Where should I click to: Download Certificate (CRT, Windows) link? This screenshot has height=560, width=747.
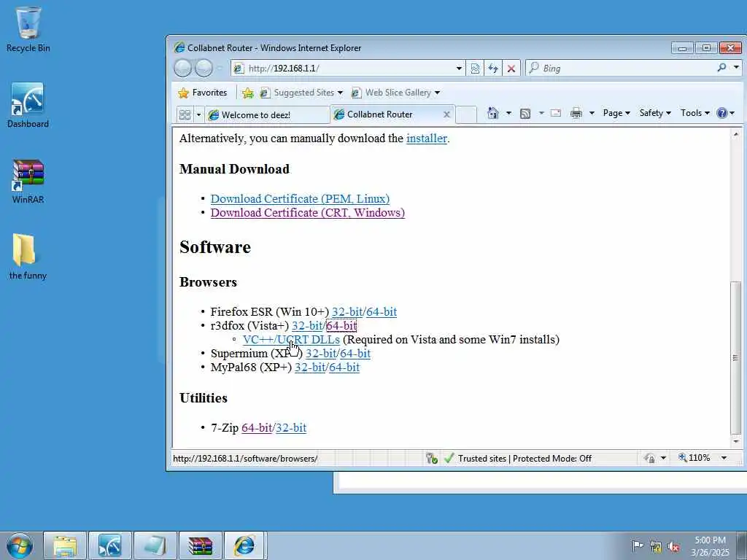[x=308, y=212]
